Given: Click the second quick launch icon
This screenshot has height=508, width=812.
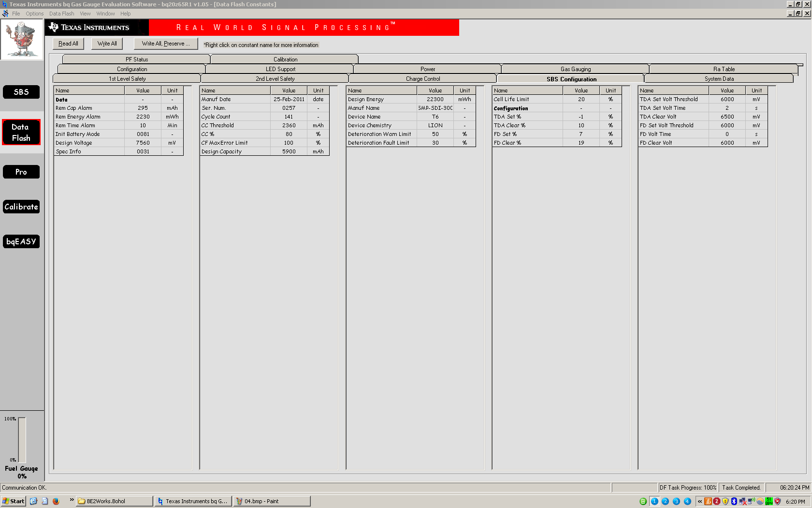Looking at the screenshot, I should tap(45, 501).
